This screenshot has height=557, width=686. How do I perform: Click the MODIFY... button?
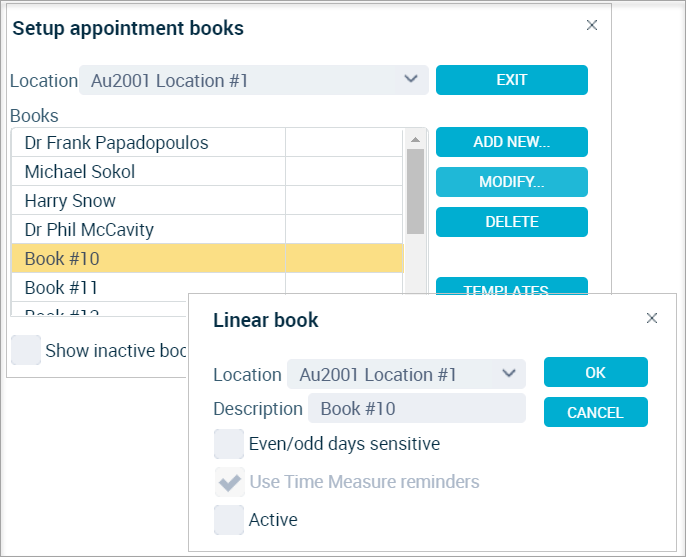(511, 182)
